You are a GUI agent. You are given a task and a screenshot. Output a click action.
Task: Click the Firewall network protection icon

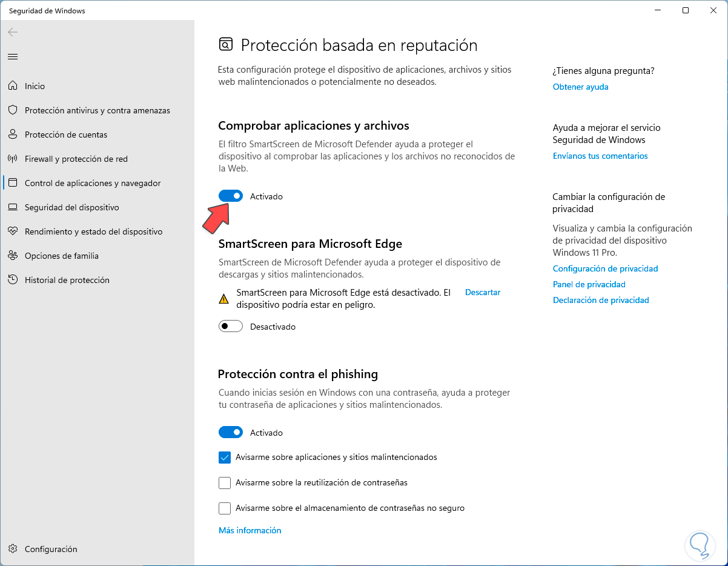coord(13,159)
